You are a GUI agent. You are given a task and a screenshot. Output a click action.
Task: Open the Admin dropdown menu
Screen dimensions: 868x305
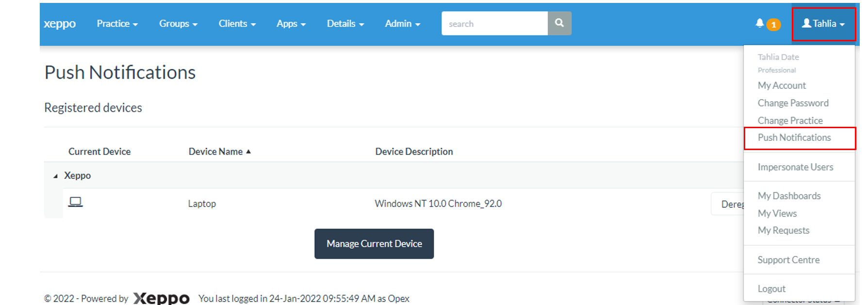click(402, 24)
